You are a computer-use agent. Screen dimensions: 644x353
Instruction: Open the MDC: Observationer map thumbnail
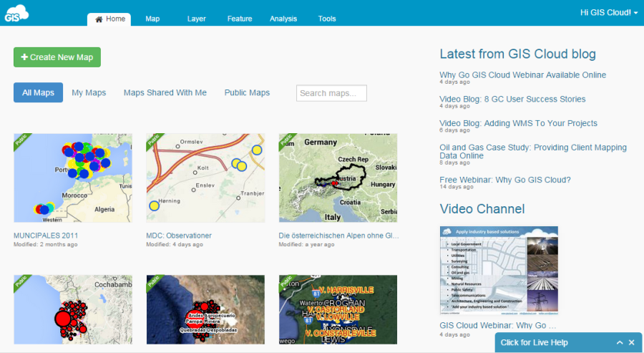205,178
